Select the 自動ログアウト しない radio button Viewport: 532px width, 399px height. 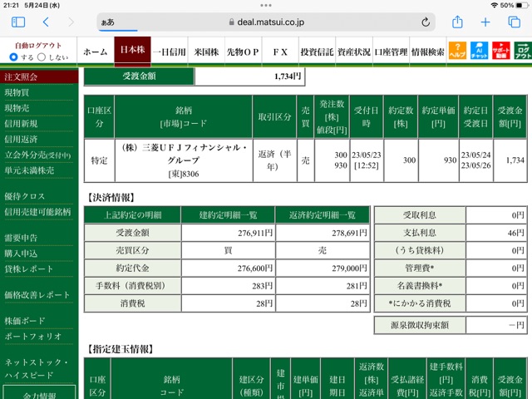(42, 57)
